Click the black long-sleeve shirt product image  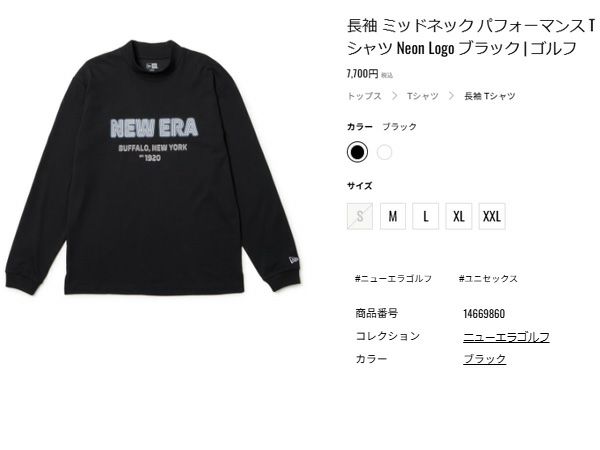(x=153, y=167)
